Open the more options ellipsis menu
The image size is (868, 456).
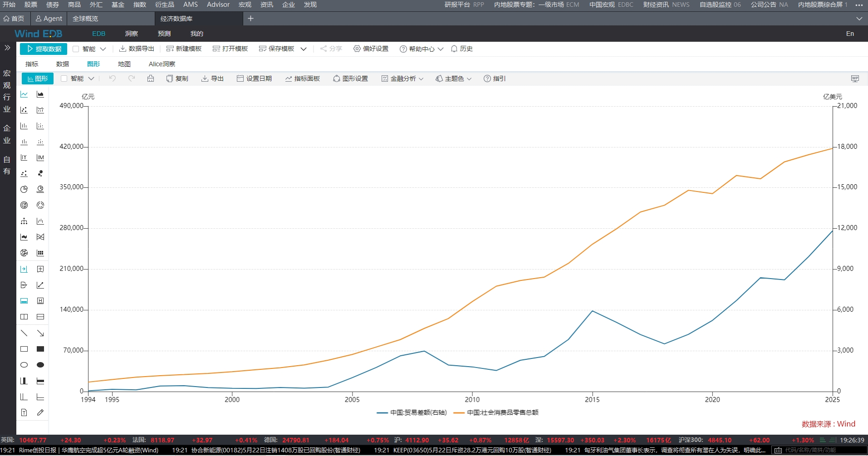point(859,5)
